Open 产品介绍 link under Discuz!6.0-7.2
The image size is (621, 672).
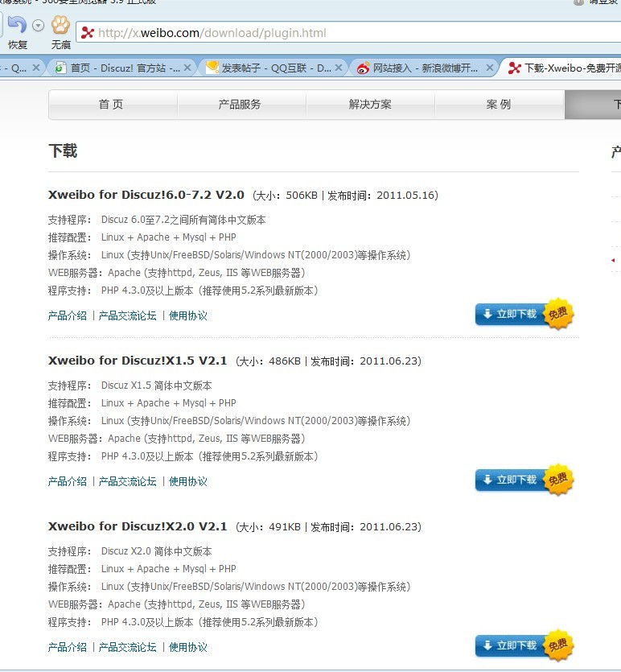pos(68,315)
